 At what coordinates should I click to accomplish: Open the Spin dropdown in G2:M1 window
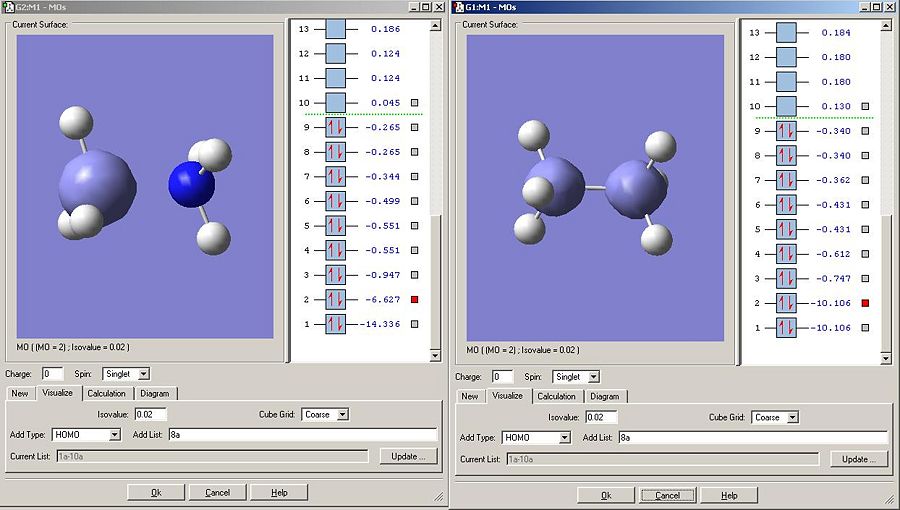[143, 373]
